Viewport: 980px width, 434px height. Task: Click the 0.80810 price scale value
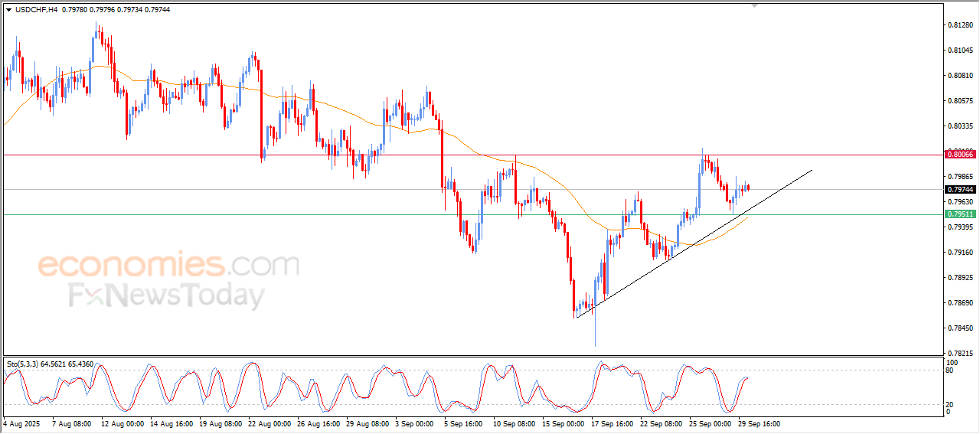[960, 76]
